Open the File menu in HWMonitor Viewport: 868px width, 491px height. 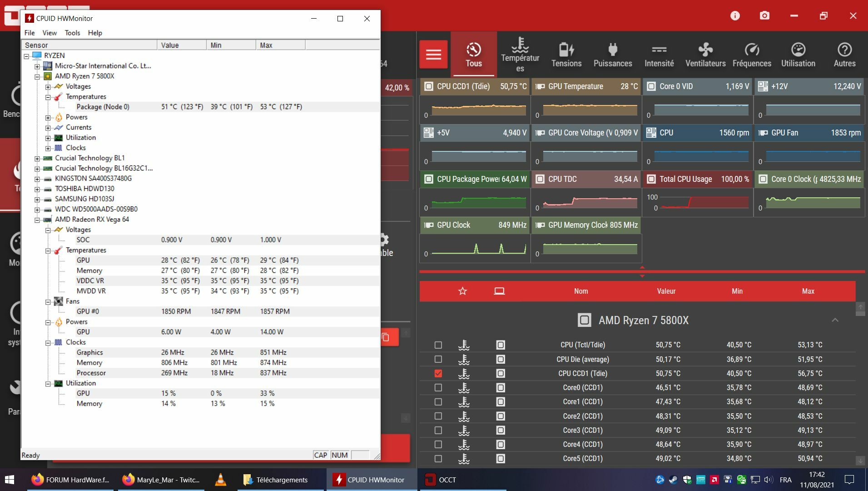tap(30, 33)
